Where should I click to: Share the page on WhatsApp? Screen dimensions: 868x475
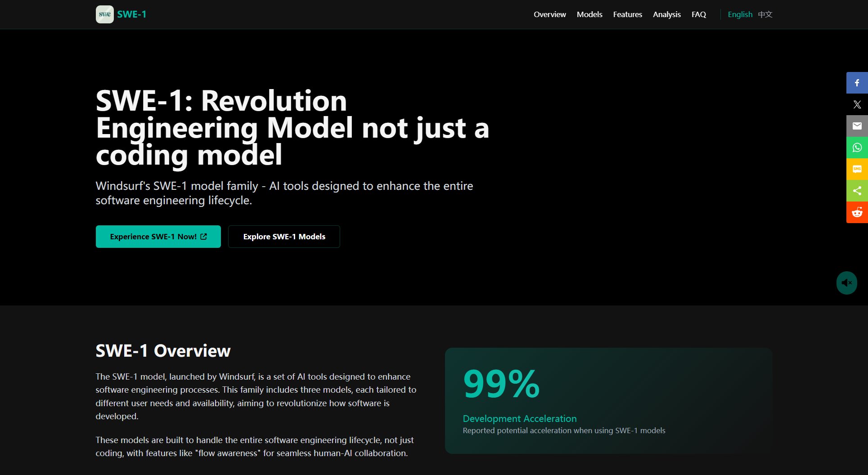coord(857,148)
